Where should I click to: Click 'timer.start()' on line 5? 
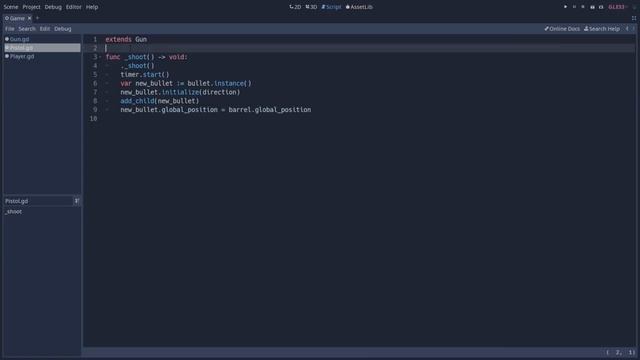[x=145, y=75]
